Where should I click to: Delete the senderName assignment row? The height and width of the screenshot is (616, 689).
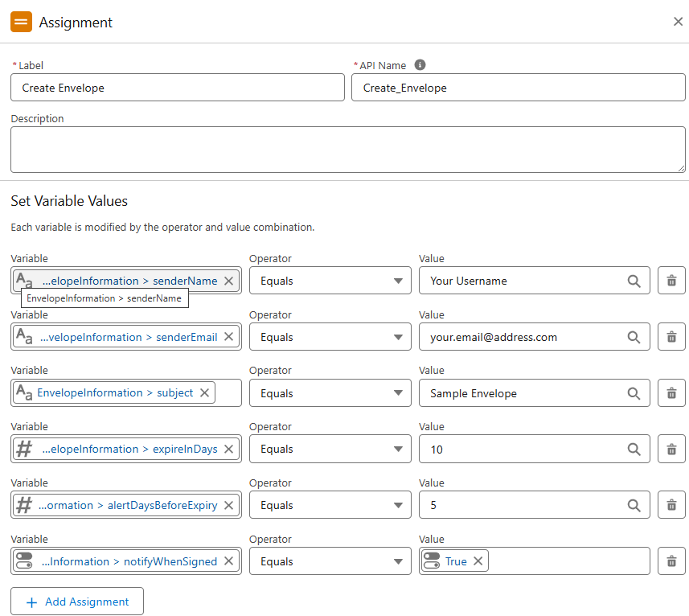671,281
